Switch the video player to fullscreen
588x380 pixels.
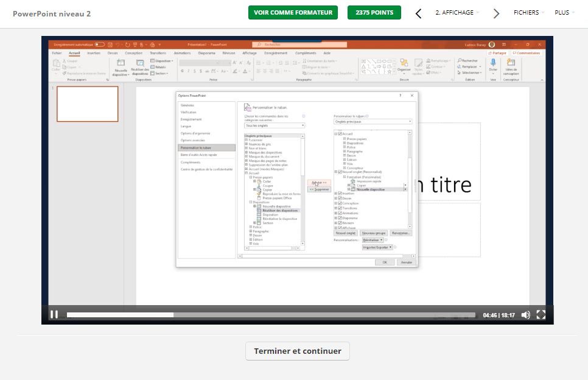[541, 315]
